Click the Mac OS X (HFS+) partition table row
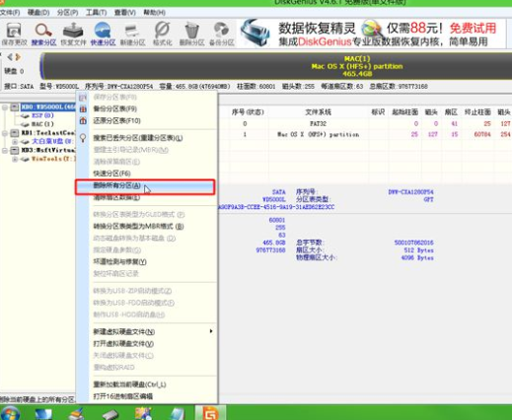 coord(366,134)
